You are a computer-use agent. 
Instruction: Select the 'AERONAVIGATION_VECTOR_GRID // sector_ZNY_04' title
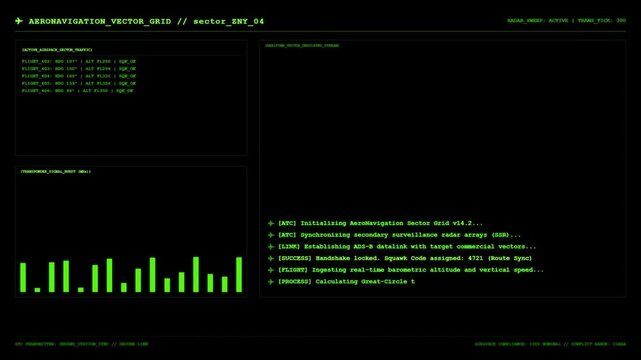point(146,21)
